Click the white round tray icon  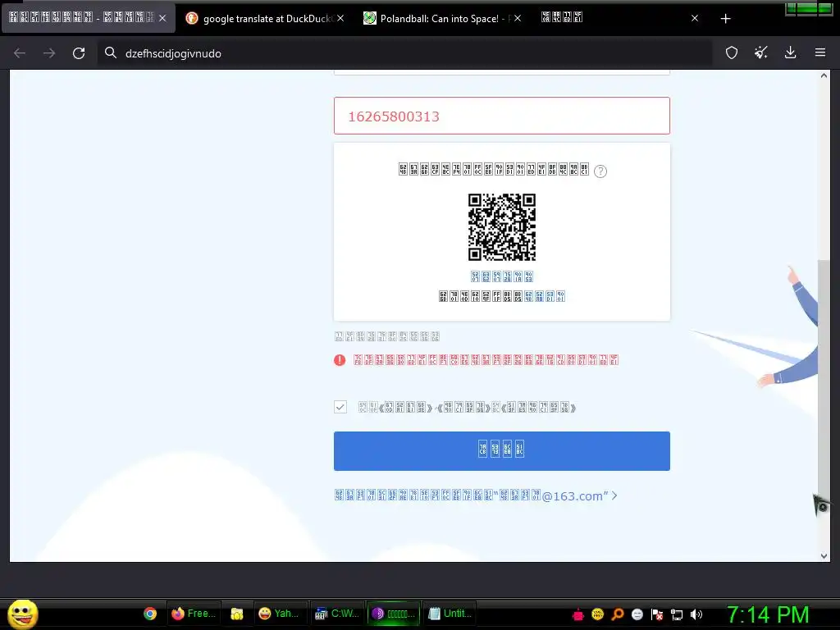coord(637,614)
